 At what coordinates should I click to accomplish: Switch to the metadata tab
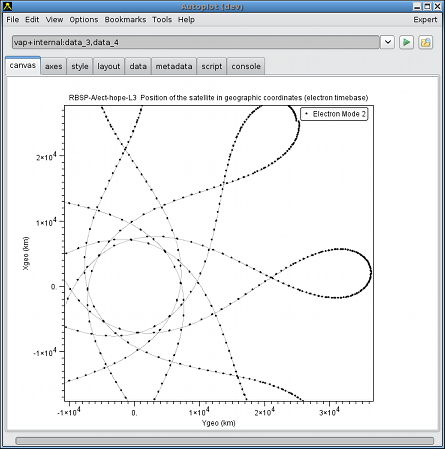[174, 66]
